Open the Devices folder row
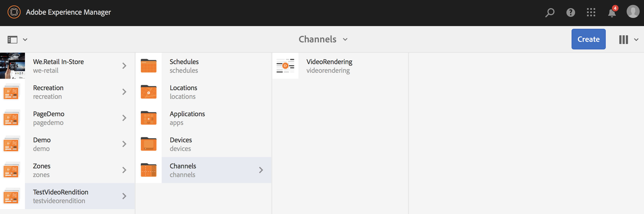644x214 pixels. click(204, 144)
